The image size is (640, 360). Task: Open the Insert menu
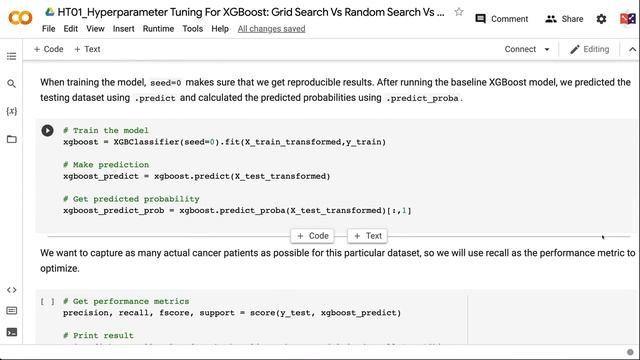[123, 29]
